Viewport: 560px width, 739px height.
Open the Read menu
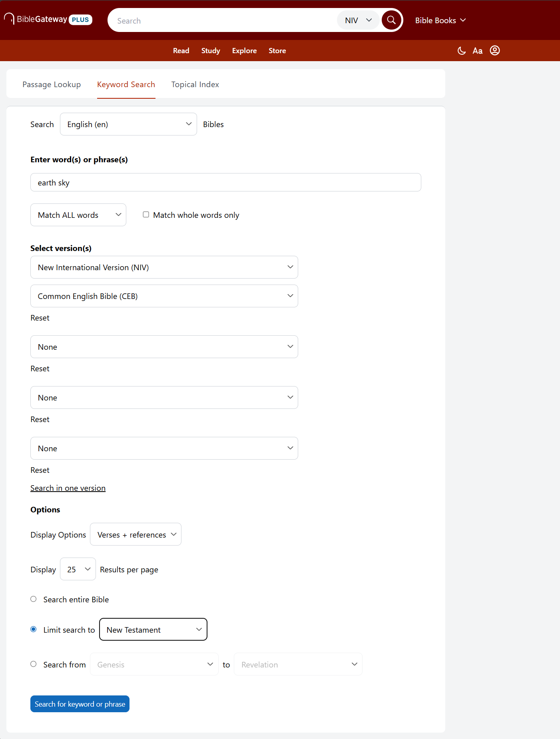click(x=181, y=51)
